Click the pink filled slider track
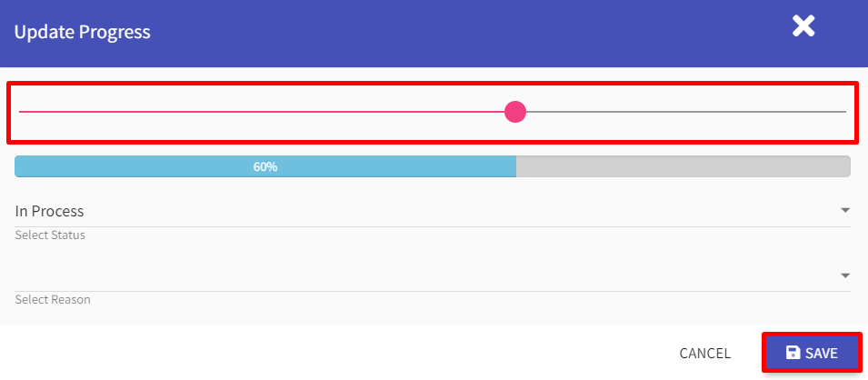The width and height of the screenshot is (868, 380). 261,112
